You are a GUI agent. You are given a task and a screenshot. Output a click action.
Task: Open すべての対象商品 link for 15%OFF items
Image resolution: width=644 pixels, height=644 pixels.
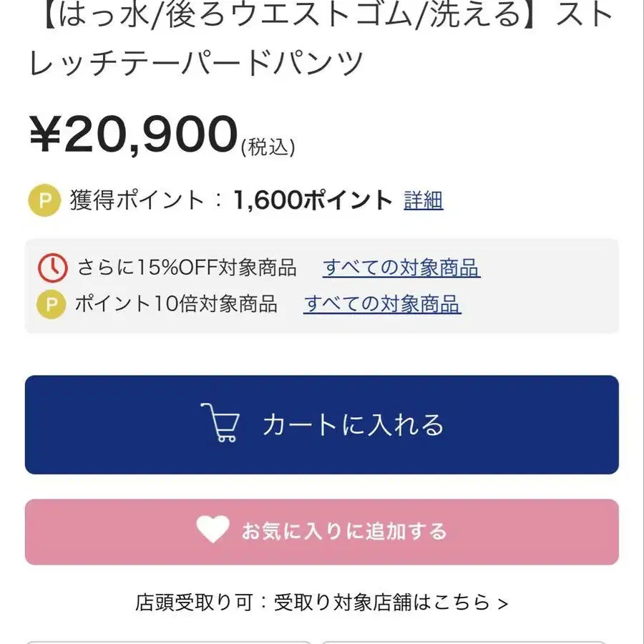(401, 268)
